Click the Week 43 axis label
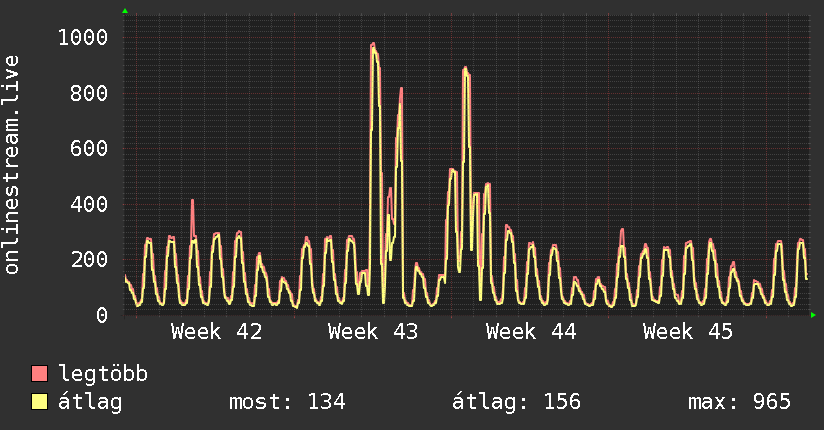This screenshot has width=824, height=430. 373,332
